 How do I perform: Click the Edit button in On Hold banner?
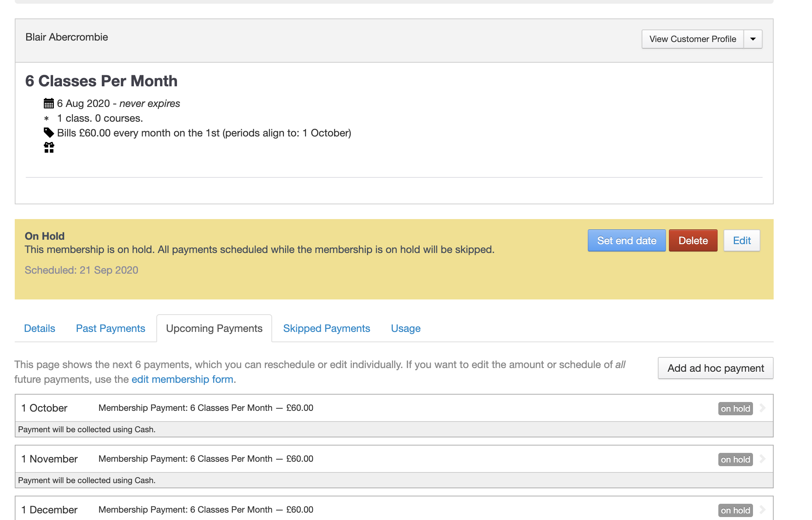(x=742, y=240)
